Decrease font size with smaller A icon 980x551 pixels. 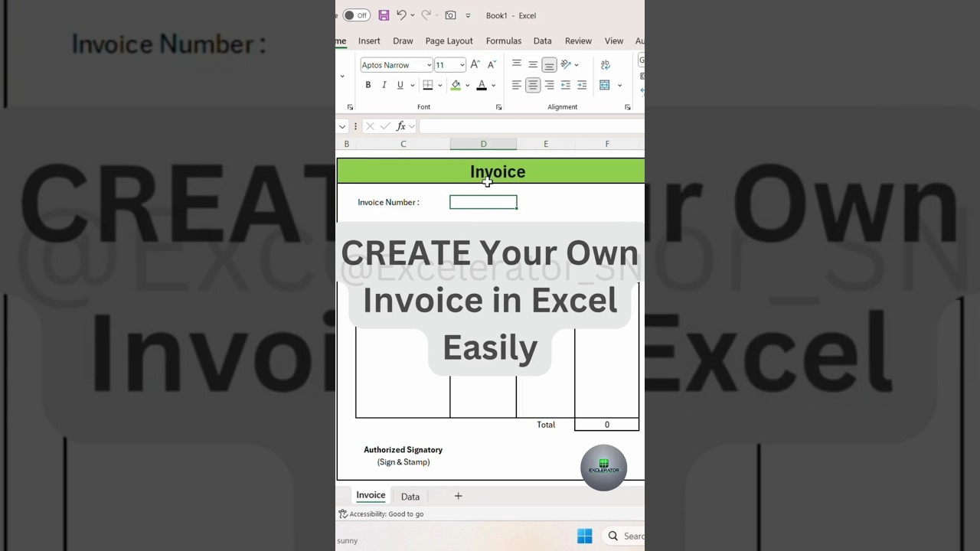tap(492, 65)
